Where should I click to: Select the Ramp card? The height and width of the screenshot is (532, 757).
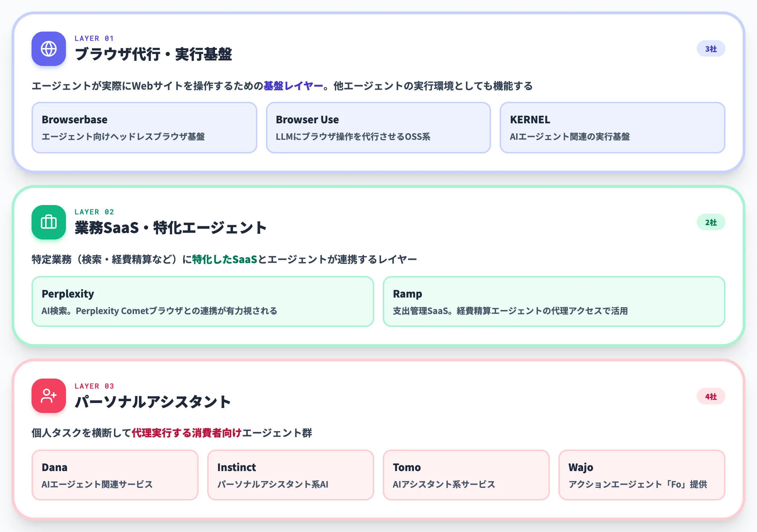(554, 301)
